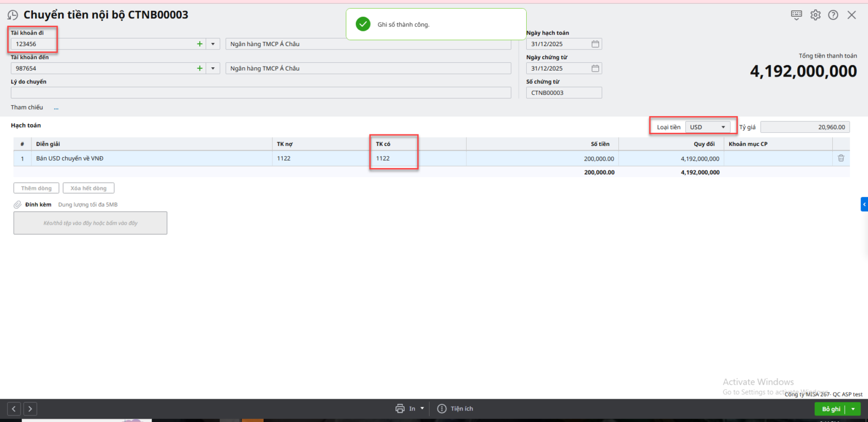The width and height of the screenshot is (868, 422).
Task: Click the Tham chiếu ellipsis link
Action: coord(56,108)
